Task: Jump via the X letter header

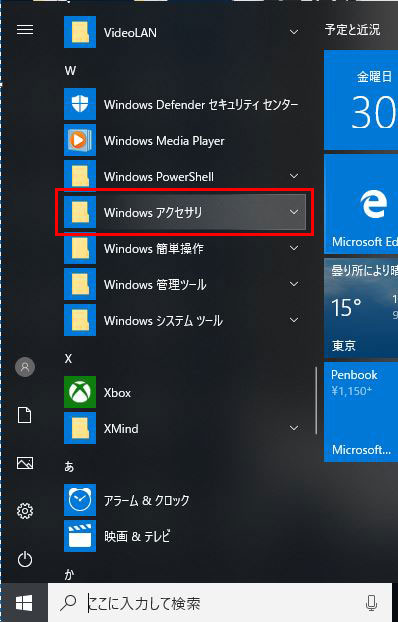Action: (69, 359)
